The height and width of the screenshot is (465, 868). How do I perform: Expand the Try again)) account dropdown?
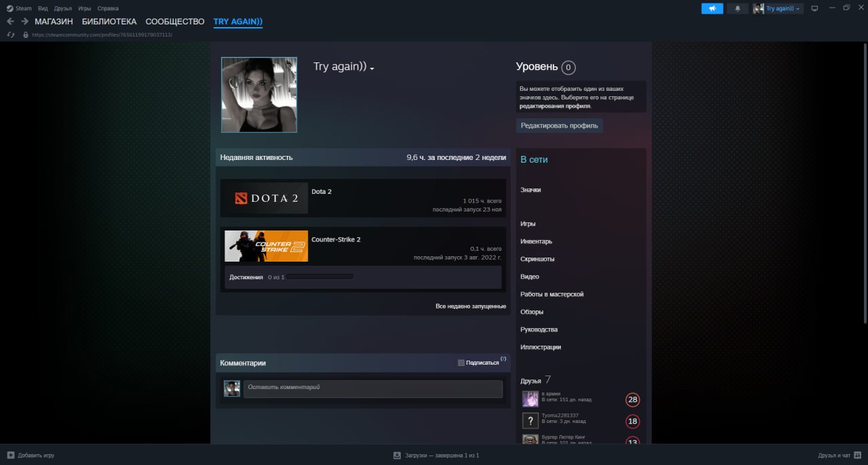[778, 8]
